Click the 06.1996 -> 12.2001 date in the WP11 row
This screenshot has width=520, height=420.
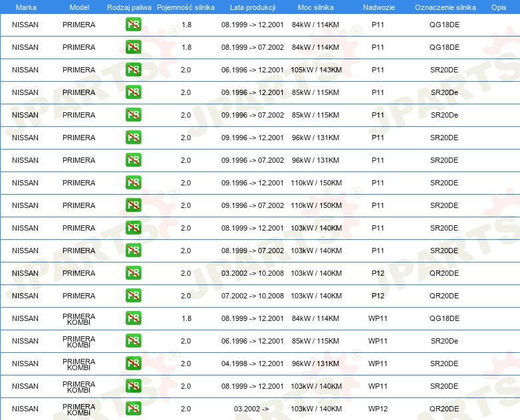tap(253, 341)
